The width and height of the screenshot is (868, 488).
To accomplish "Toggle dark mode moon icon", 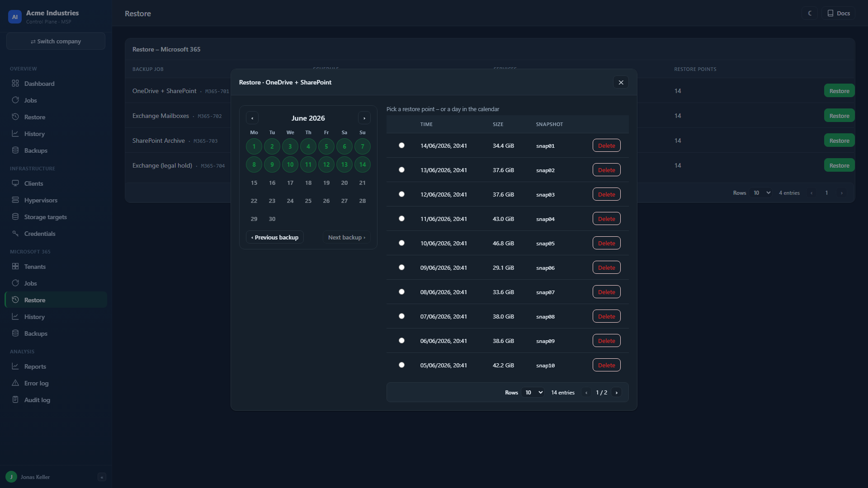I will click(x=810, y=13).
